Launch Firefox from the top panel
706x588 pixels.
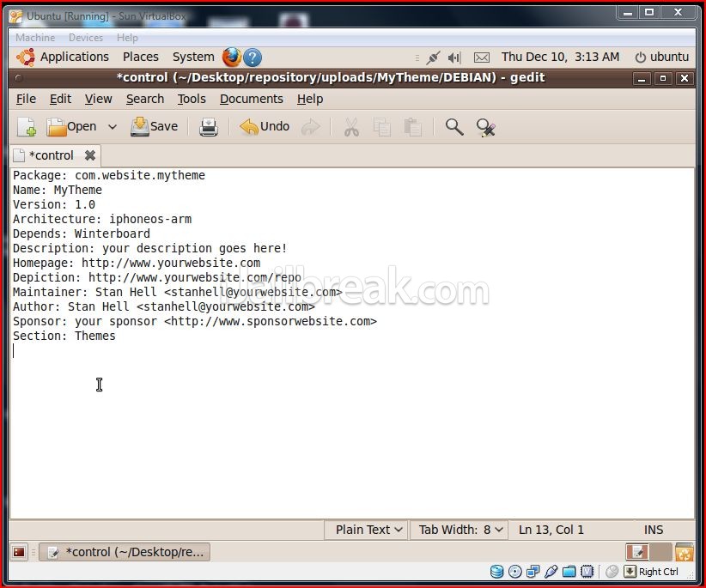[232, 58]
